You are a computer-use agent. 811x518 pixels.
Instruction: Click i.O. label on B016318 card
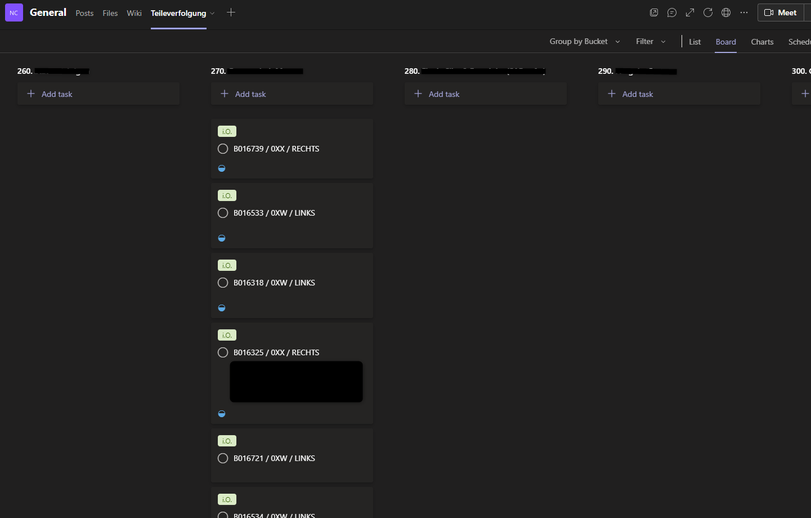227,265
